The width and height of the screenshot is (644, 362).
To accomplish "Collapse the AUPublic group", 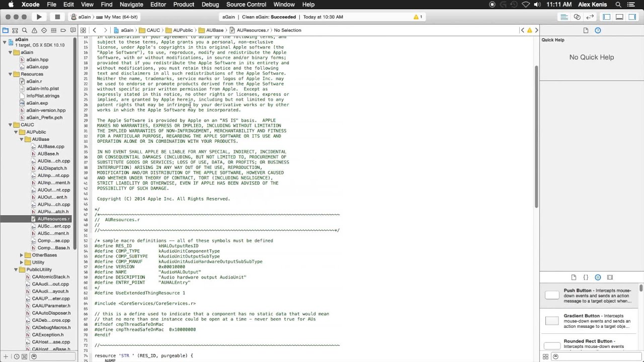I will pyautogui.click(x=16, y=132).
